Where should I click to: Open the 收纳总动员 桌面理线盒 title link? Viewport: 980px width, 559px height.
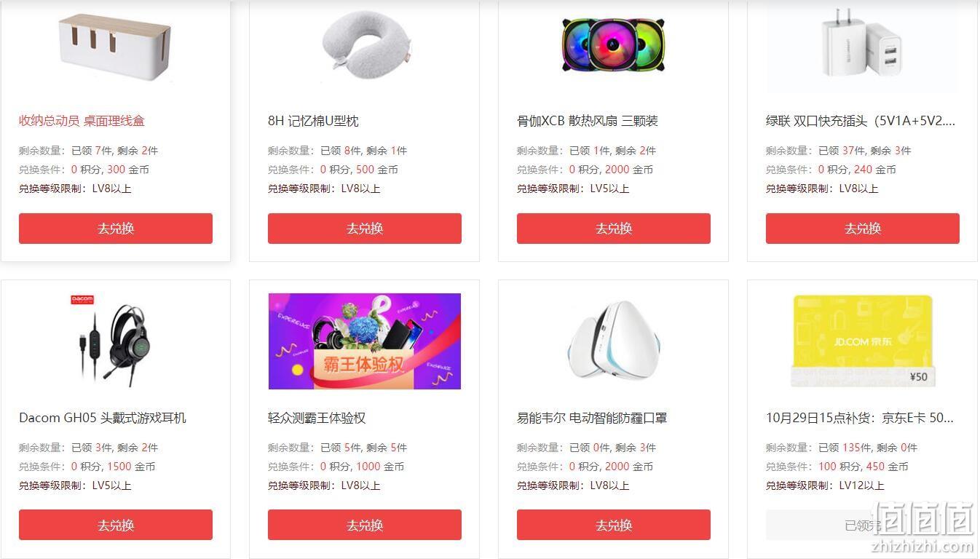82,121
